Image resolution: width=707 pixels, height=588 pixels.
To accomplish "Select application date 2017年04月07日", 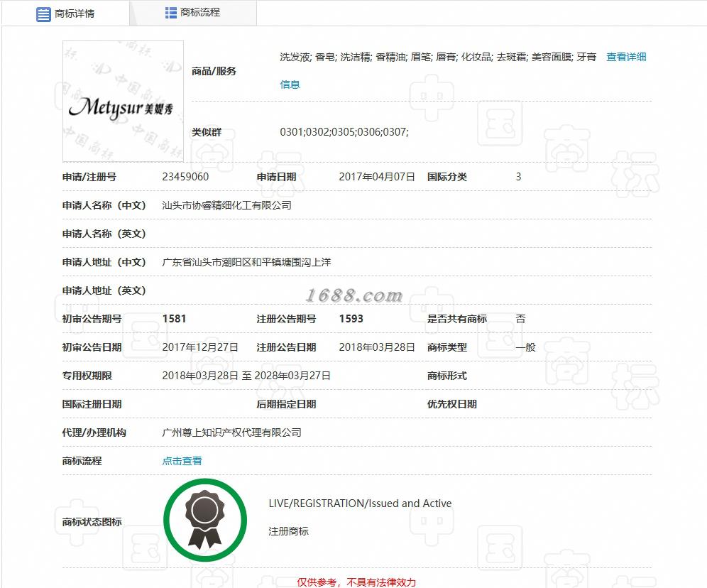I will pyautogui.click(x=377, y=177).
